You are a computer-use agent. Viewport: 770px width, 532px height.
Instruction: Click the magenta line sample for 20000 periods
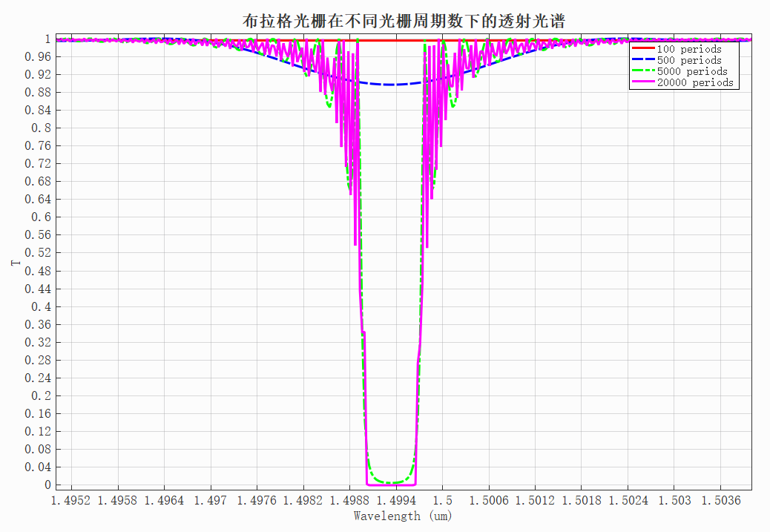pos(643,83)
